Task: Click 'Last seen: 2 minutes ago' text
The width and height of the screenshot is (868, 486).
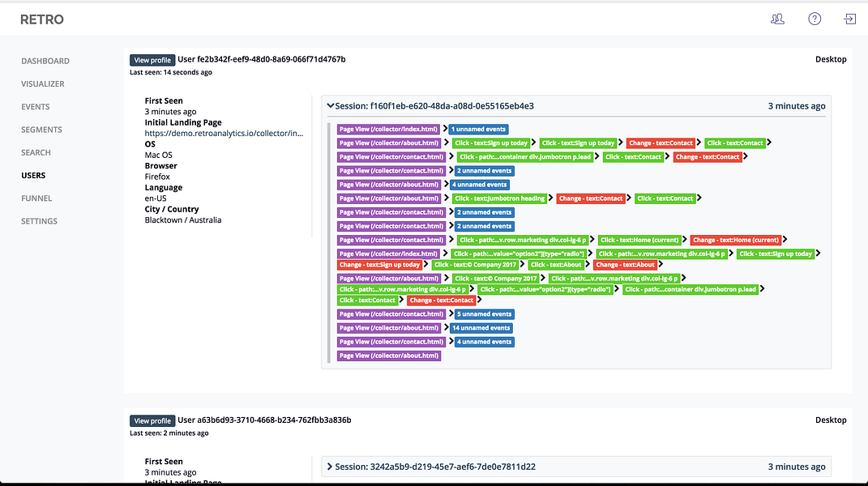Action: (x=169, y=433)
